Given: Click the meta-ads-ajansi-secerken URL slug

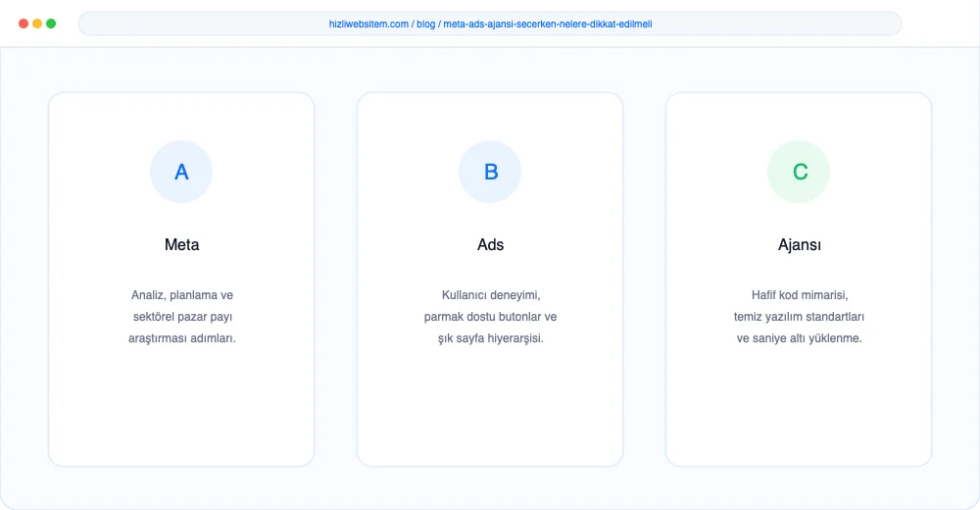Looking at the screenshot, I should point(548,24).
